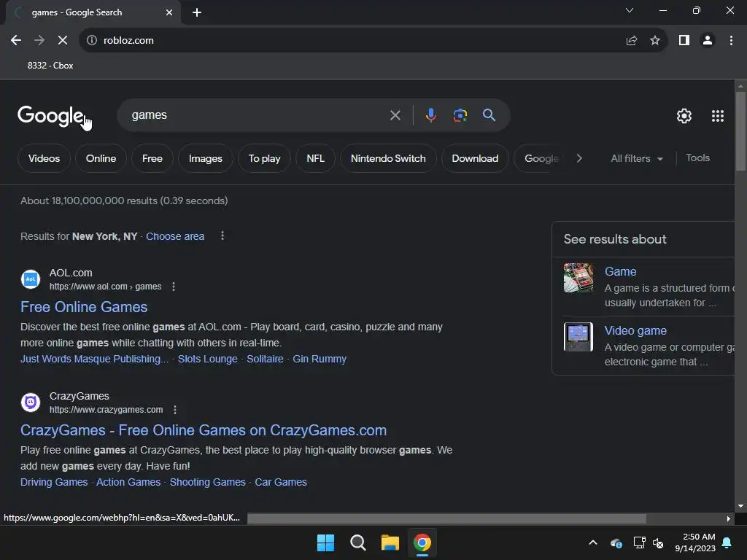Screen dimensions: 747x560
Task: Expand the tab search dropdown arrow
Action: point(630,10)
